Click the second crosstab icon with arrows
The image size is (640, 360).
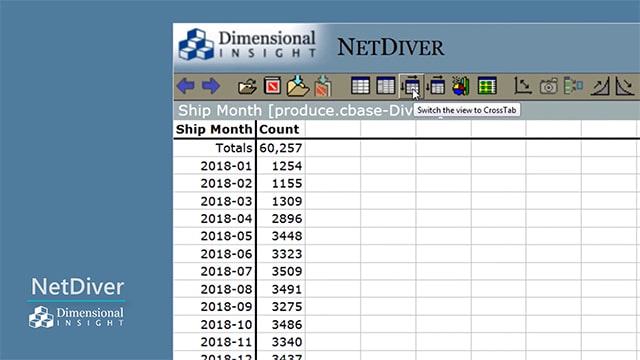point(436,86)
